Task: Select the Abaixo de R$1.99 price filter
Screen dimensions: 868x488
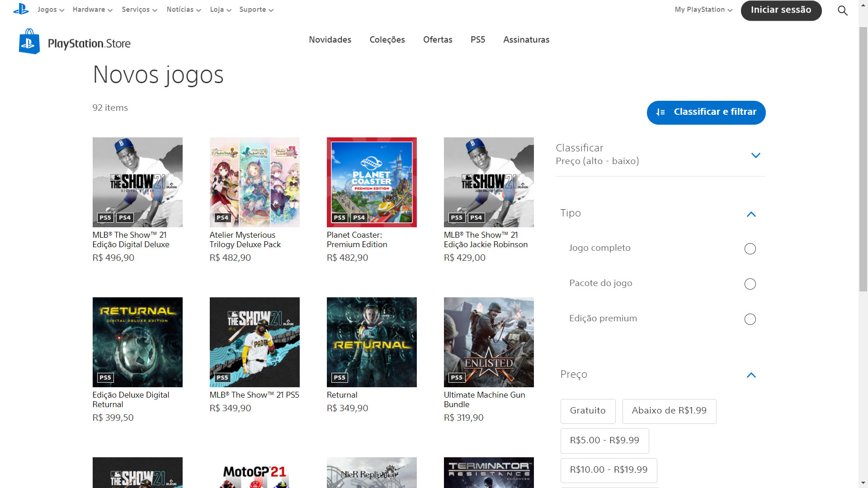Action: click(x=669, y=411)
